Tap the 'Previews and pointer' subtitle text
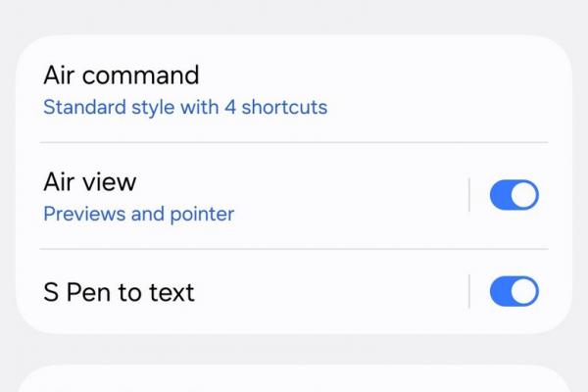Screen dimensions: 588x392 138,214
